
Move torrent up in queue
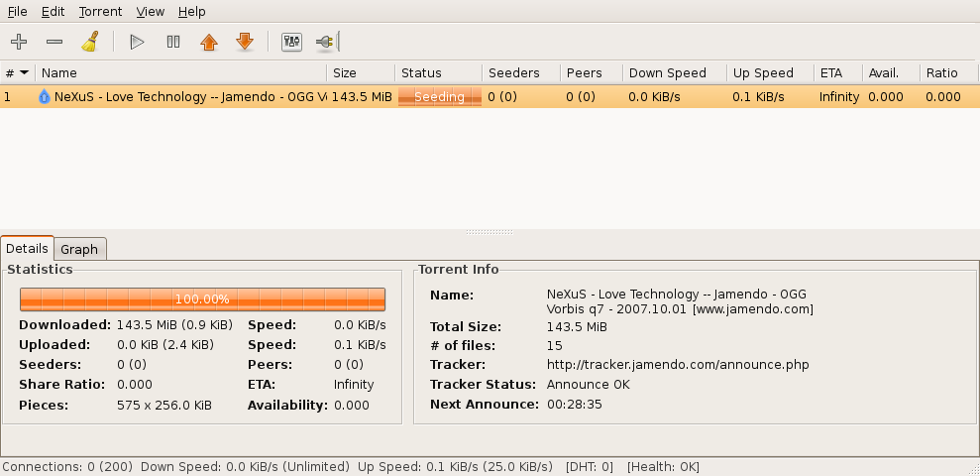[209, 42]
